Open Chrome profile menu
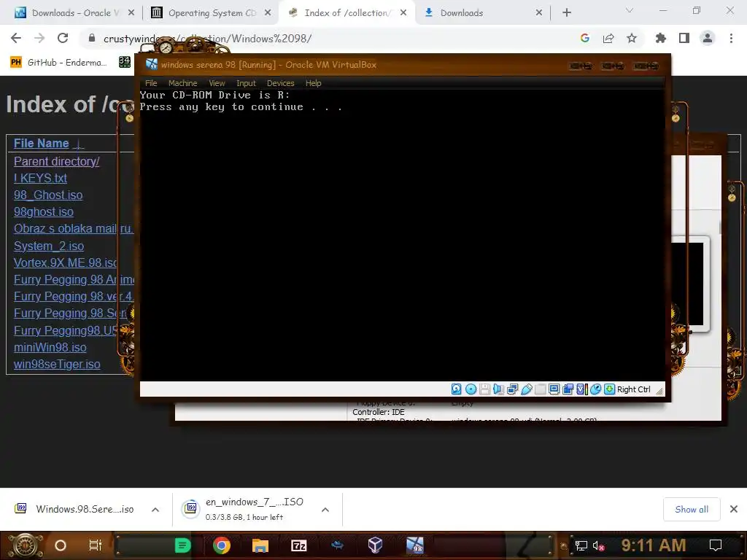Viewport: 747px width, 560px height. [x=708, y=38]
